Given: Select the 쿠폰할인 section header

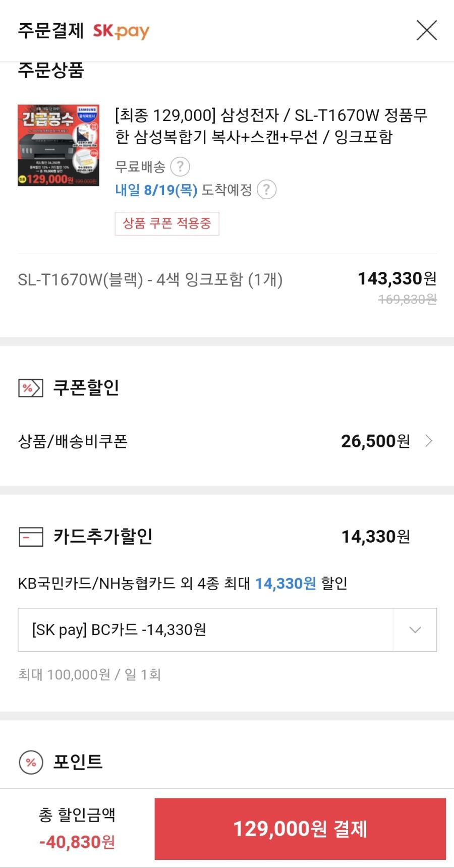Looking at the screenshot, I should pyautogui.click(x=86, y=388).
